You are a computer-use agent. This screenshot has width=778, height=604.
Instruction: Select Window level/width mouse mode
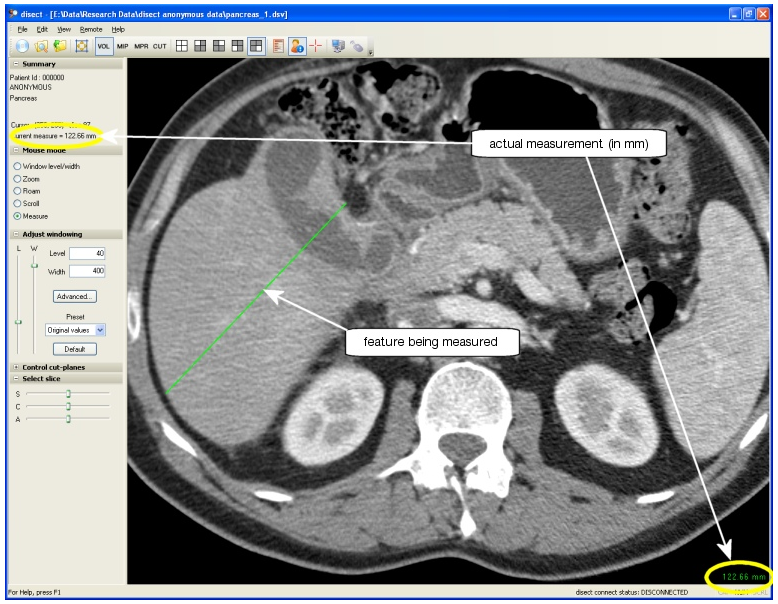(17, 166)
